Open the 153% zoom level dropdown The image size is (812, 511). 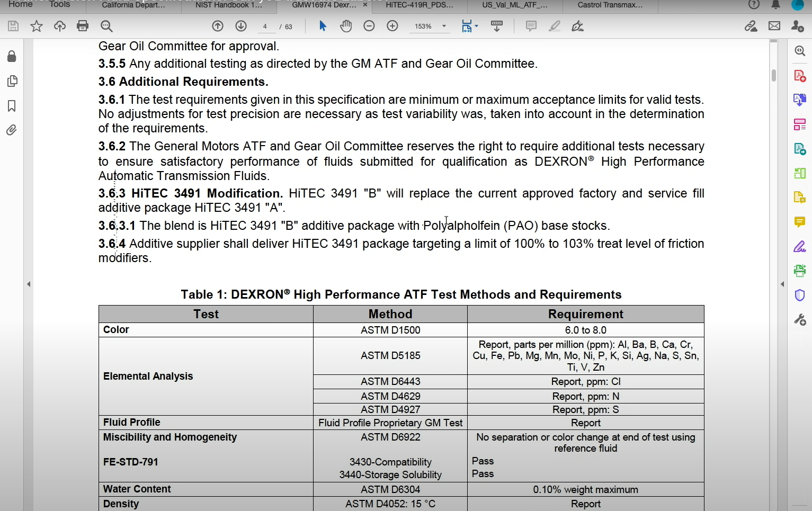pyautogui.click(x=430, y=26)
